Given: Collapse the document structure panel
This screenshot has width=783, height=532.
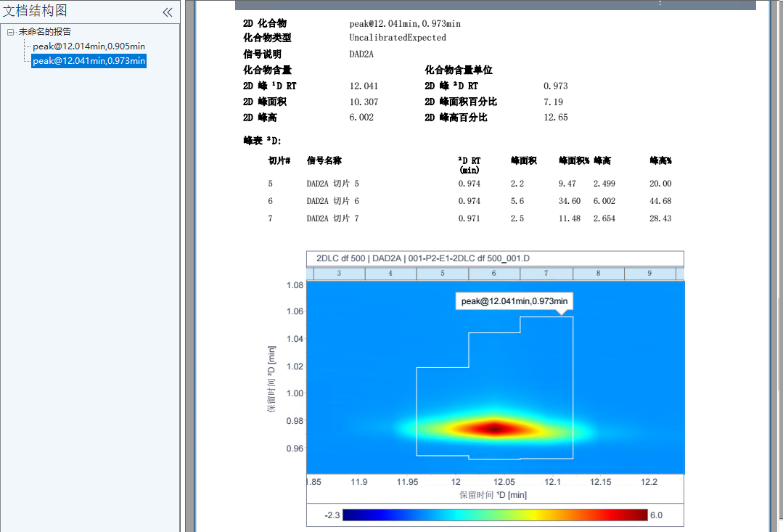Looking at the screenshot, I should (168, 12).
